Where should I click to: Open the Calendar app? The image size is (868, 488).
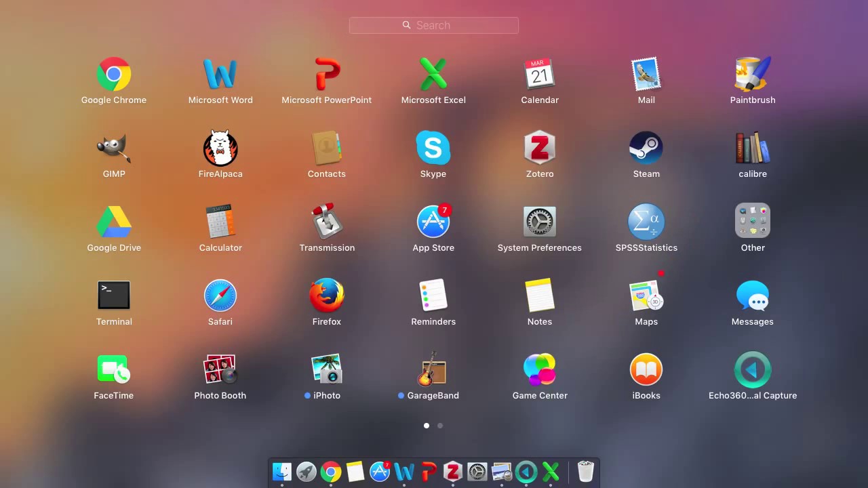click(x=540, y=75)
